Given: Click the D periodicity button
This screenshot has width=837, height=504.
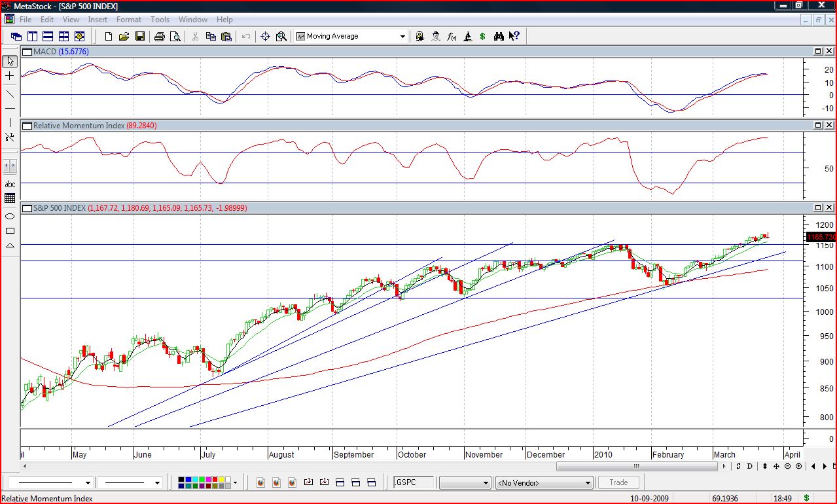Looking at the screenshot, I should pos(750,466).
